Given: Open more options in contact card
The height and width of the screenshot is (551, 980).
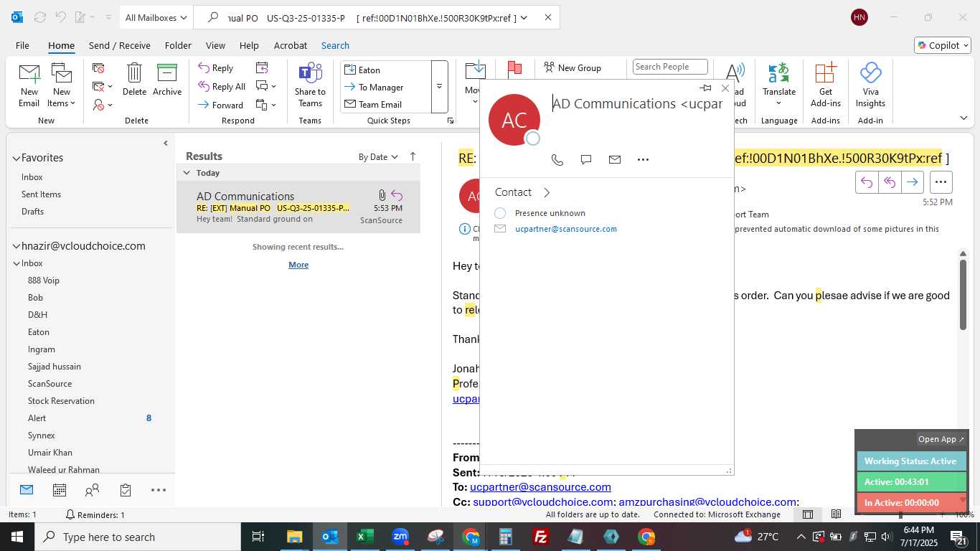Looking at the screenshot, I should pos(643,159).
